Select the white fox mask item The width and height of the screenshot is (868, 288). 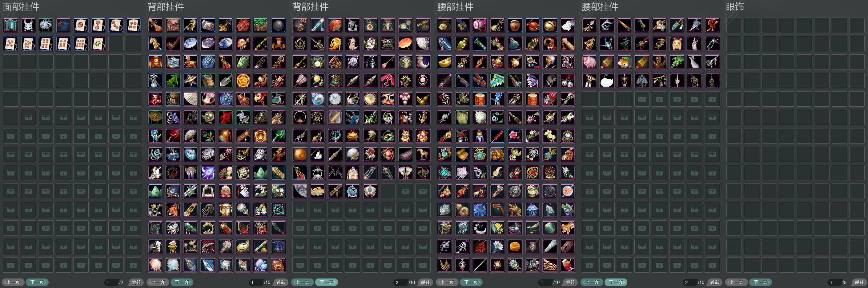click(x=28, y=25)
